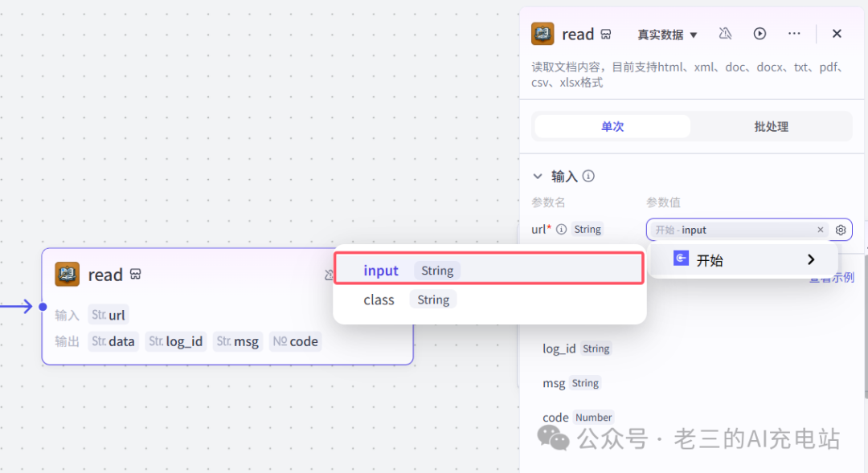
Task: Click the No code output tag
Action: pos(296,341)
